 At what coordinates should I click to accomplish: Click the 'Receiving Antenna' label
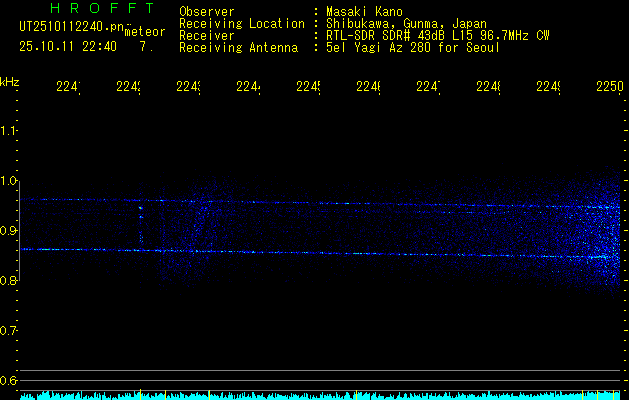pos(238,47)
